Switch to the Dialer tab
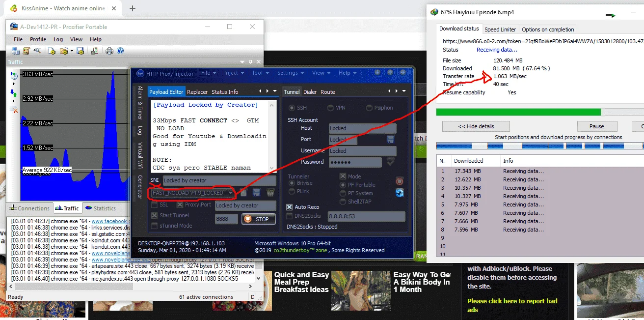This screenshot has height=320, width=644. click(310, 92)
